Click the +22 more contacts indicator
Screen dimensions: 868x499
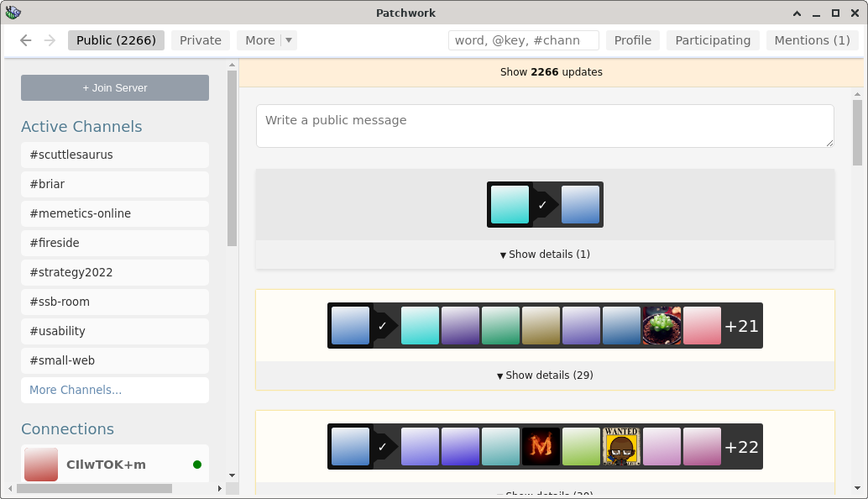click(742, 447)
